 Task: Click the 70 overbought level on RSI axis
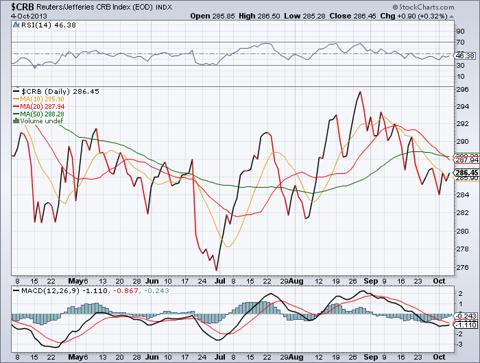(x=460, y=42)
